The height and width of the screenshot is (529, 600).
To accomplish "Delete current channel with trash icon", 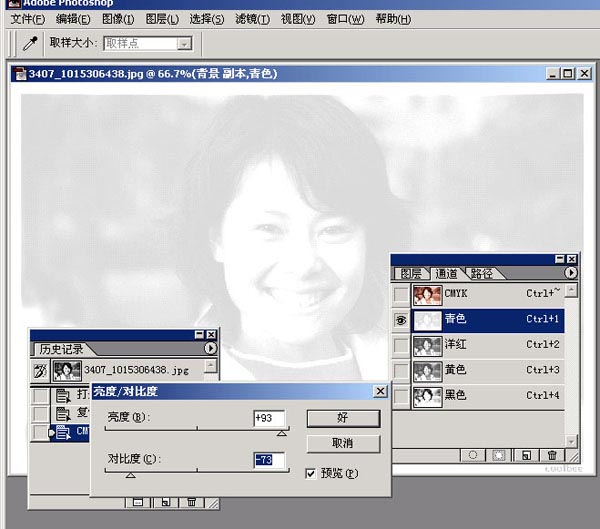I will pos(551,456).
